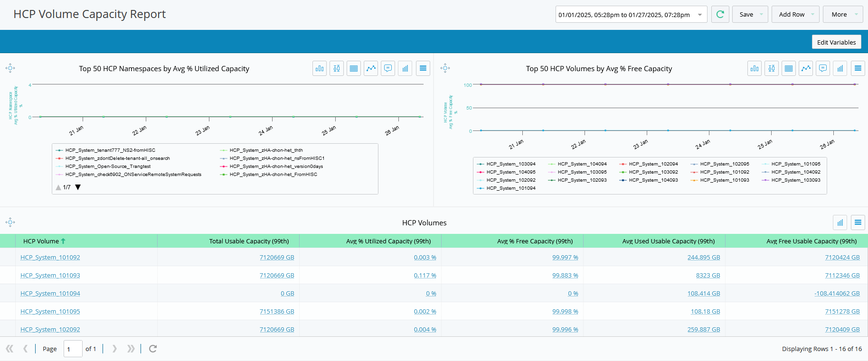Image resolution: width=868 pixels, height=361 pixels.
Task: Click into the Page number field
Action: click(73, 349)
